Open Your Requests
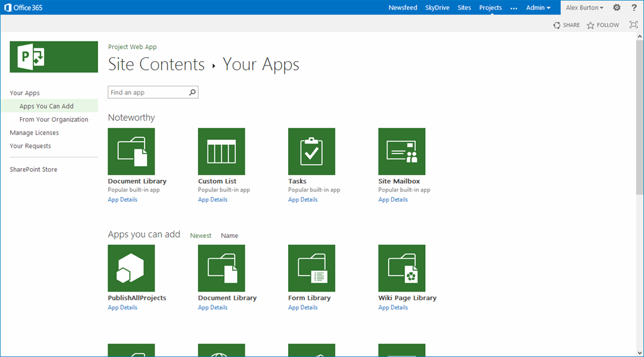Screen dimensions: 644x357 pyautogui.click(x=30, y=145)
